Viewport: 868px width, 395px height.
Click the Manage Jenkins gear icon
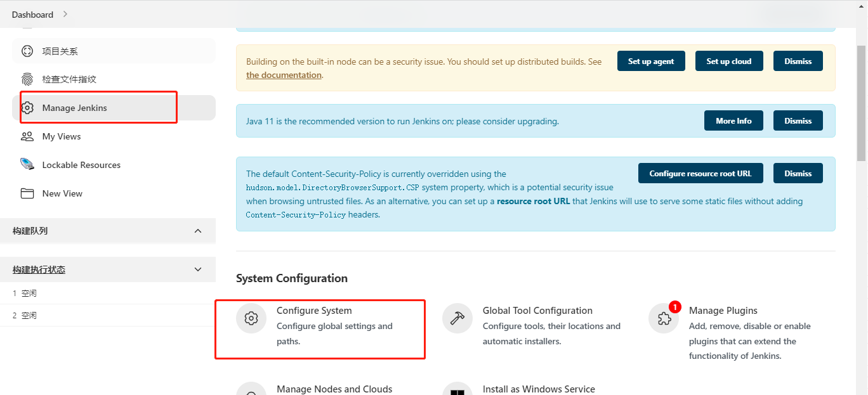coord(27,108)
